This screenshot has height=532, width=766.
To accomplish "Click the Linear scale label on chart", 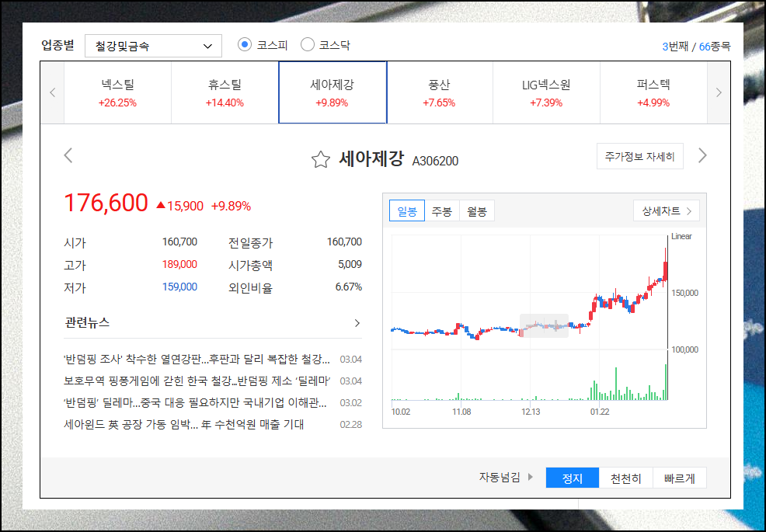I will tap(681, 236).
